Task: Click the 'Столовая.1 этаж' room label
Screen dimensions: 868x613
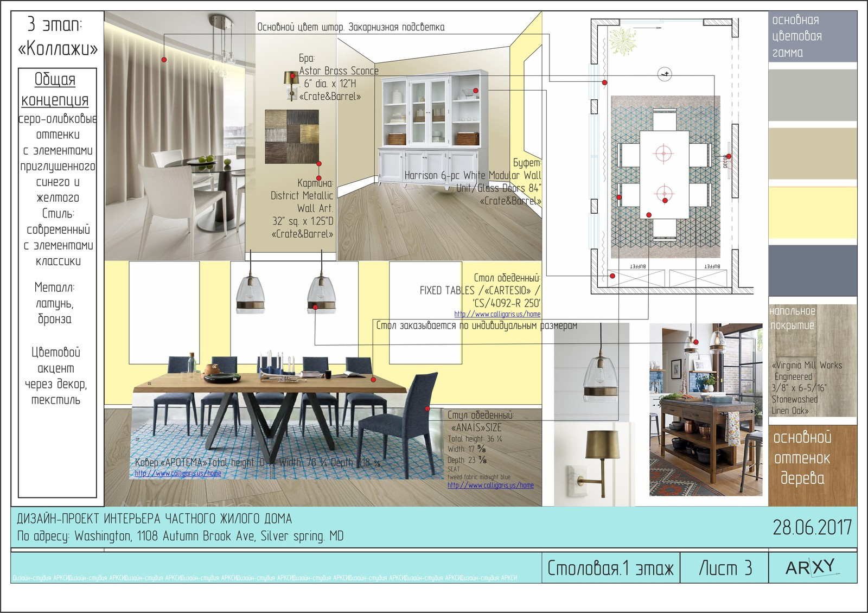Action: coord(610,568)
